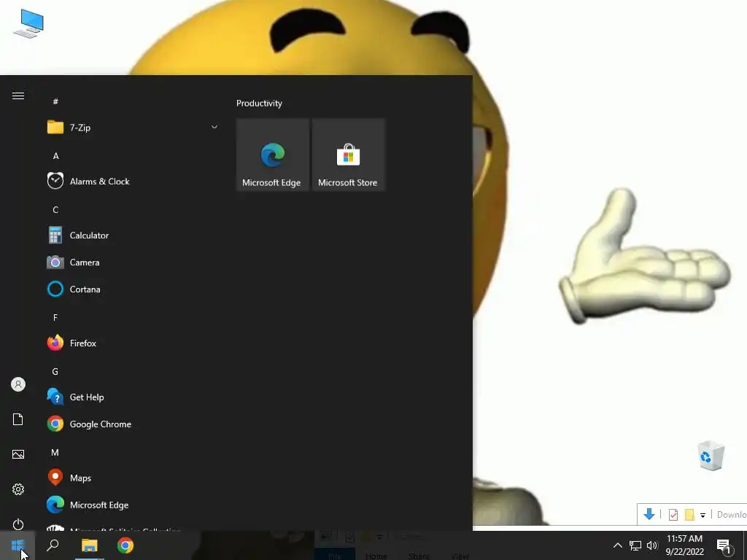
Task: Open Settings gear in Start sidebar
Action: 18,489
